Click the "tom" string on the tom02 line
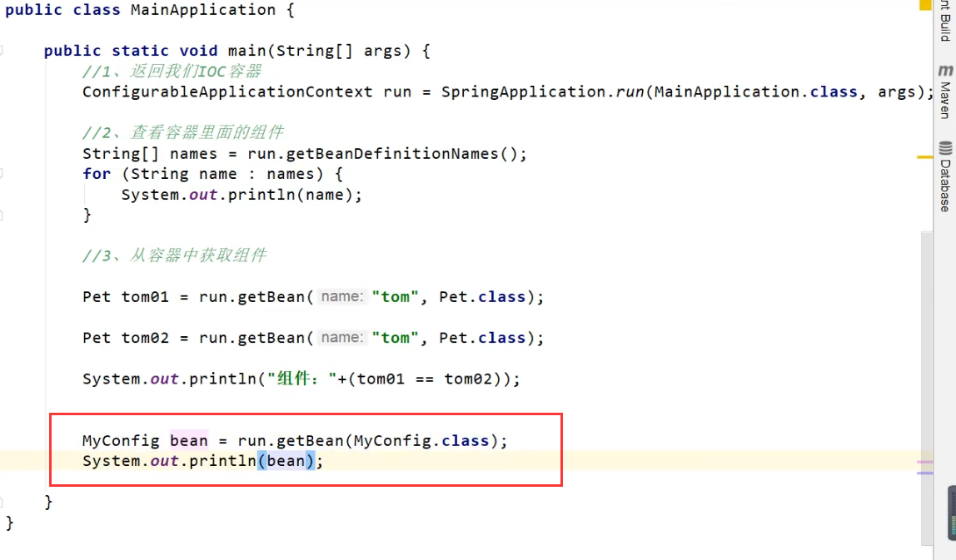The height and width of the screenshot is (560, 956). coord(396,338)
